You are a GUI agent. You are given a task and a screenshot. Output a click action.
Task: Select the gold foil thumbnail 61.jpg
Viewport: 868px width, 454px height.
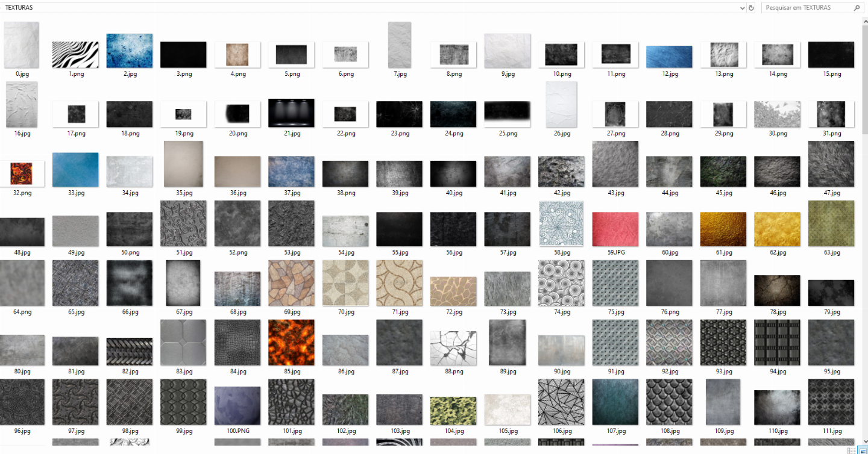coord(723,229)
